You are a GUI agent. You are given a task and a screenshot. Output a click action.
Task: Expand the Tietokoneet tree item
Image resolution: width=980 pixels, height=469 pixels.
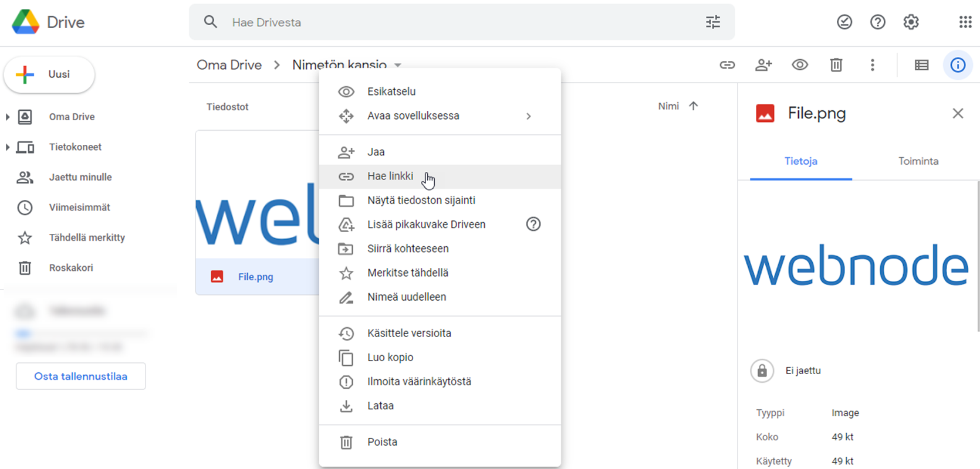(x=8, y=147)
